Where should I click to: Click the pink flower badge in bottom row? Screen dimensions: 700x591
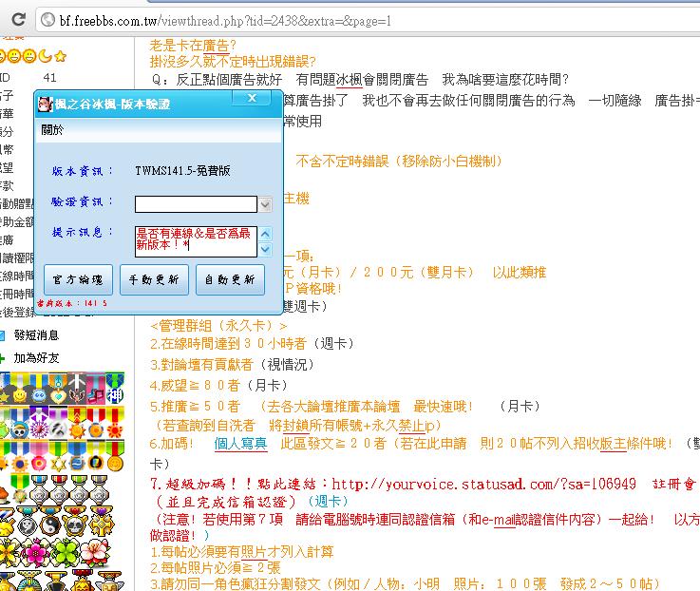point(37,551)
